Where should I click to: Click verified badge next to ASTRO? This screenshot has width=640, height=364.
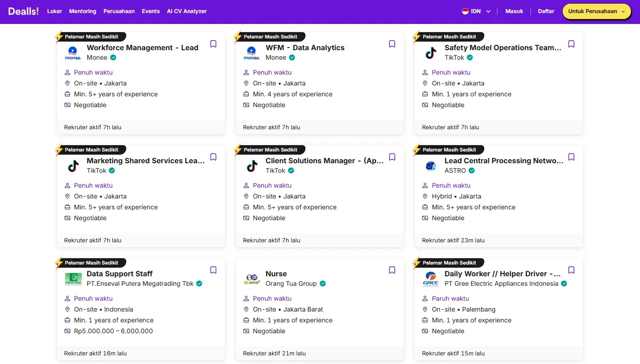coord(472,170)
